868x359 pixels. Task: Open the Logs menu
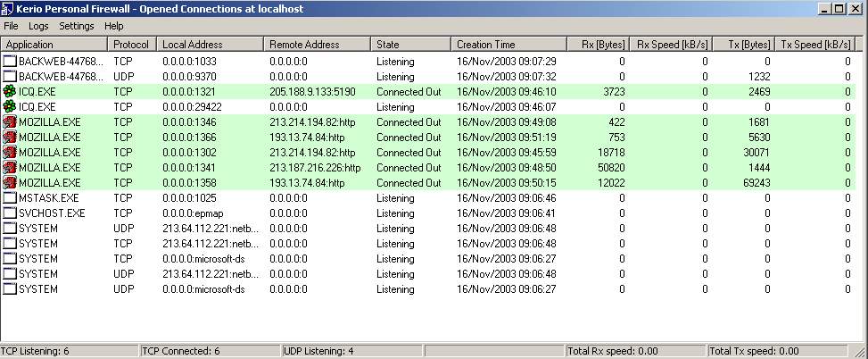click(x=38, y=26)
